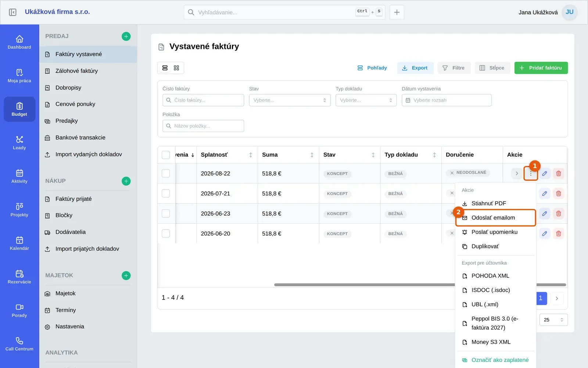Viewport: 588px width, 368px height.
Task: Go to Moja práca in the sidebar
Action: 19,76
